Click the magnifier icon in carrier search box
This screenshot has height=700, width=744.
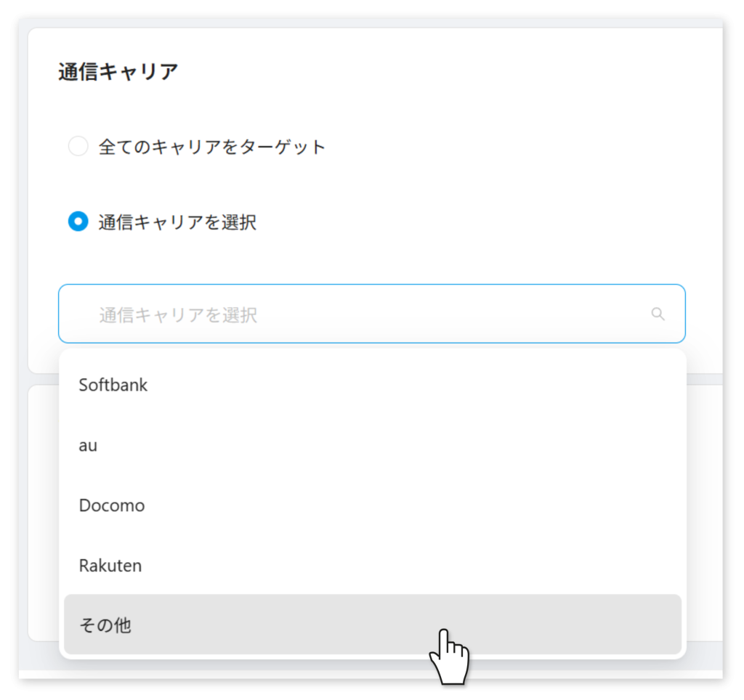click(x=658, y=314)
